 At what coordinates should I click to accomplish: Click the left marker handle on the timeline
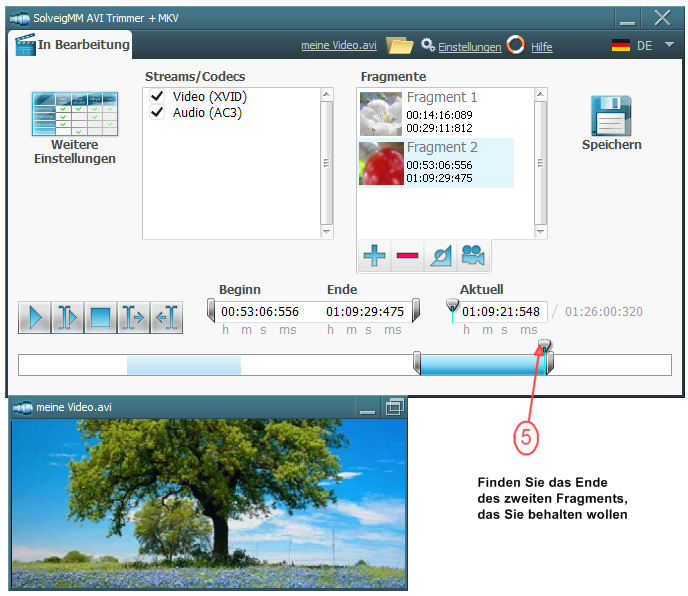417,363
